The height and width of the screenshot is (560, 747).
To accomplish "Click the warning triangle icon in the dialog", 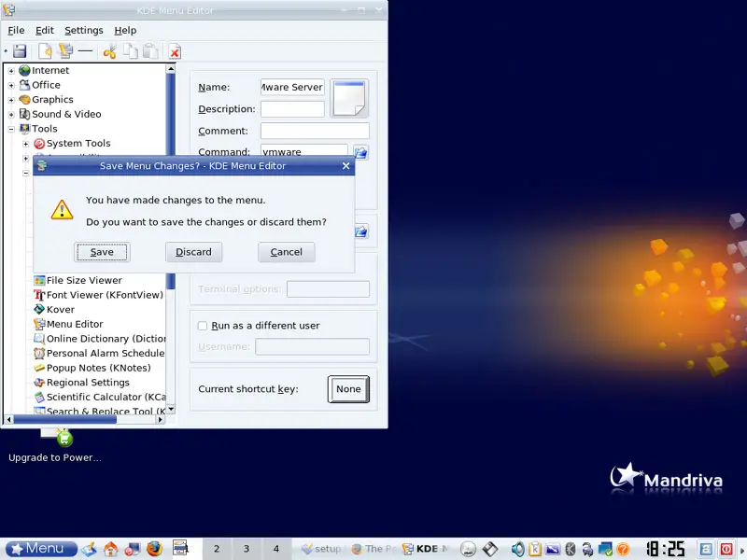I will tap(62, 210).
